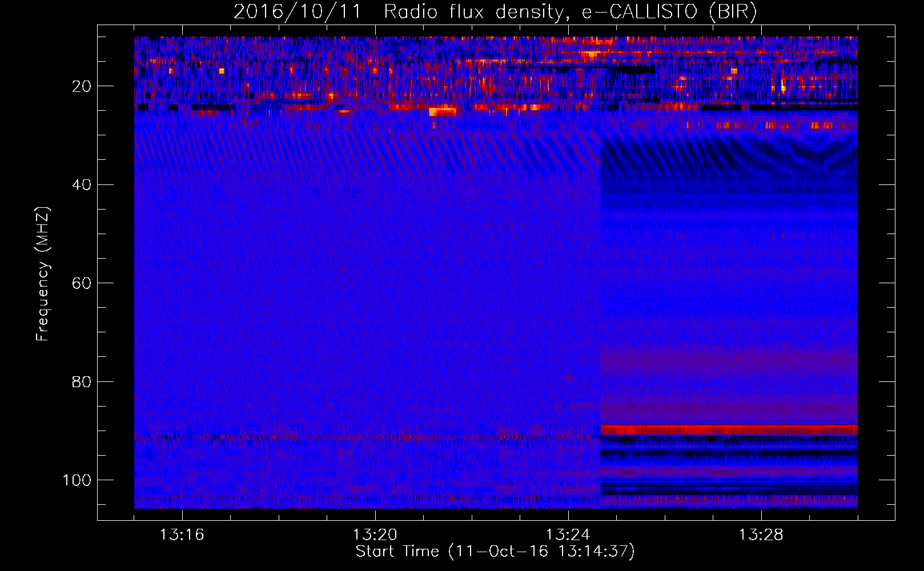Click the plot title "Radio flux density, e-CALLISTO (BIR)"

(x=570, y=12)
